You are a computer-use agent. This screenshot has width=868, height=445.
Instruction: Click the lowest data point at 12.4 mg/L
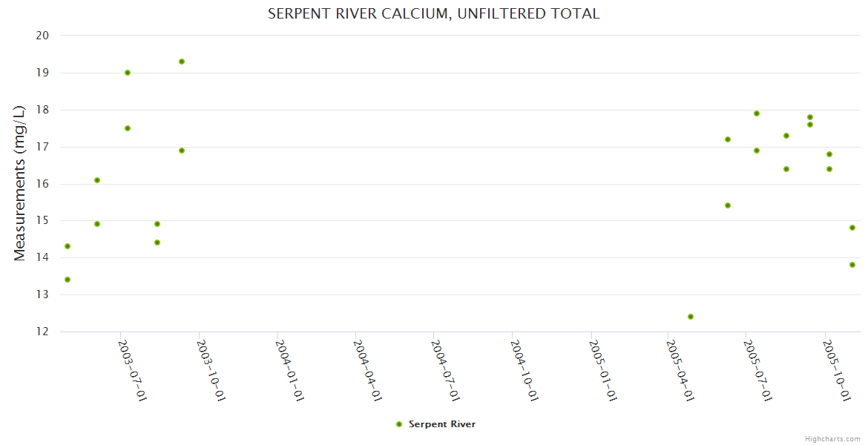pos(691,317)
